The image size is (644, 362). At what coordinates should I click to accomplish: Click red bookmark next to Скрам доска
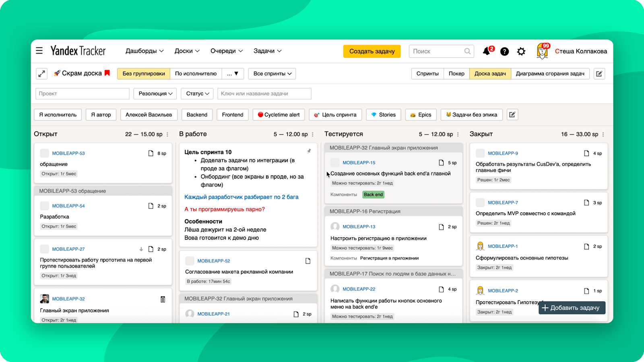tap(107, 73)
